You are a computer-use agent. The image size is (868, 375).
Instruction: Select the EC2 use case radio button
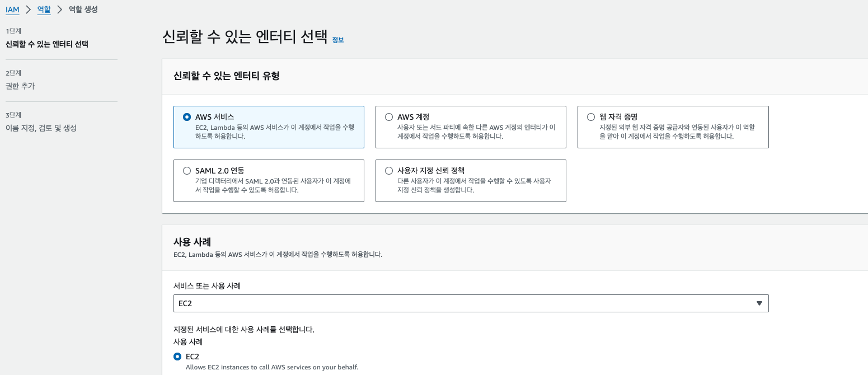tap(177, 357)
